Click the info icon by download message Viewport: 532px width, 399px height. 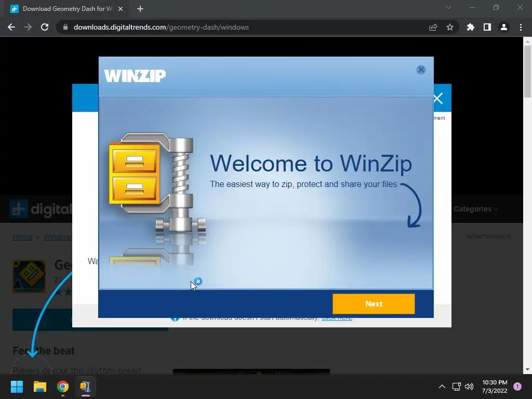[x=175, y=318]
